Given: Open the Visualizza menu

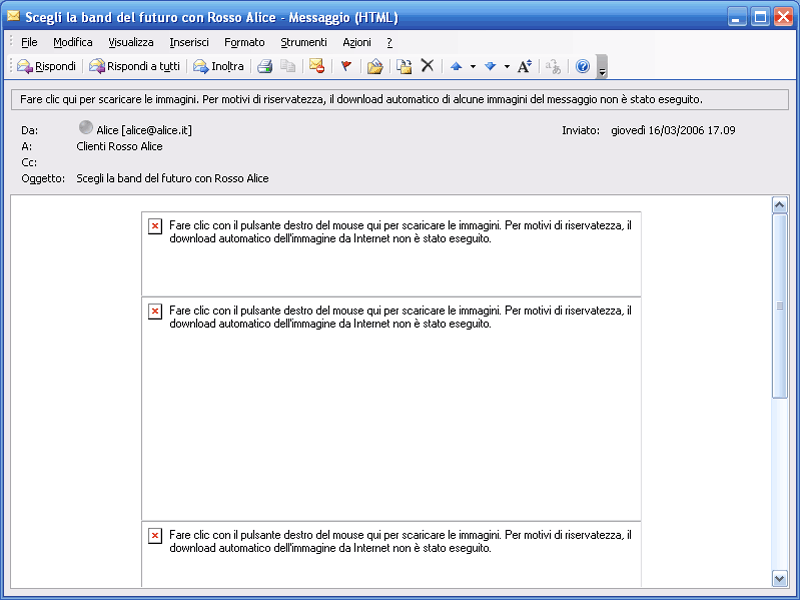Looking at the screenshot, I should (x=131, y=42).
